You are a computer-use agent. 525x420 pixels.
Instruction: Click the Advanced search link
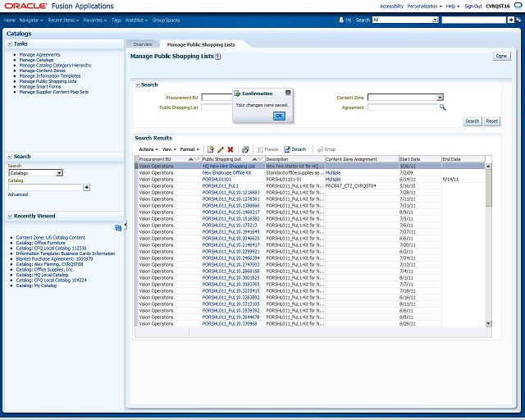pos(18,194)
